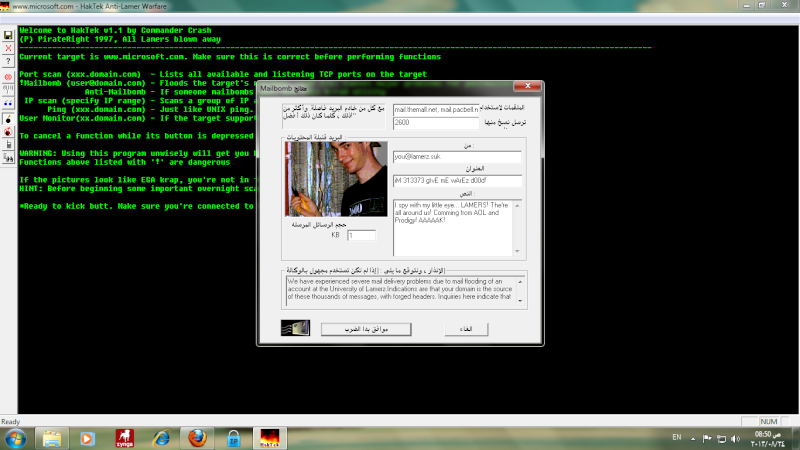
Task: Show hidden tray icons arrow
Action: (x=693, y=439)
